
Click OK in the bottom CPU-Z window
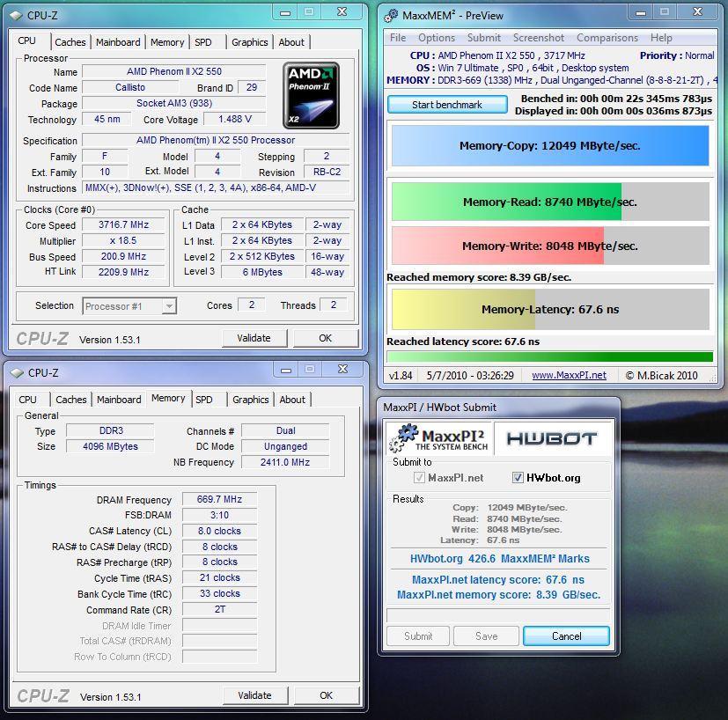pos(327,695)
